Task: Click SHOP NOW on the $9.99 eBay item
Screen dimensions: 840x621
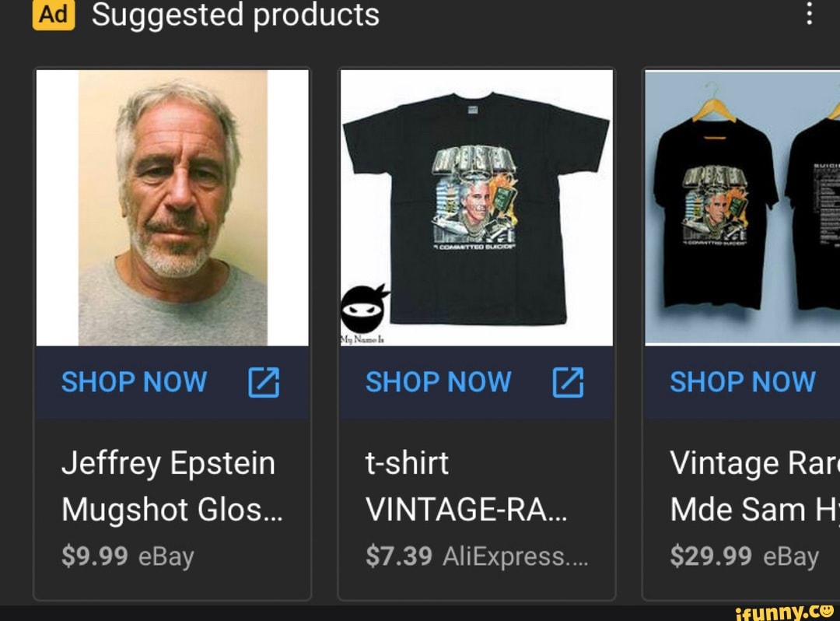Action: point(134,382)
